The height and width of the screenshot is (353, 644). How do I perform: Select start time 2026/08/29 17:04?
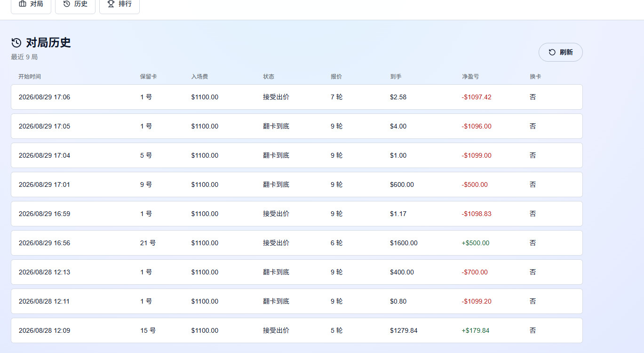coord(44,155)
